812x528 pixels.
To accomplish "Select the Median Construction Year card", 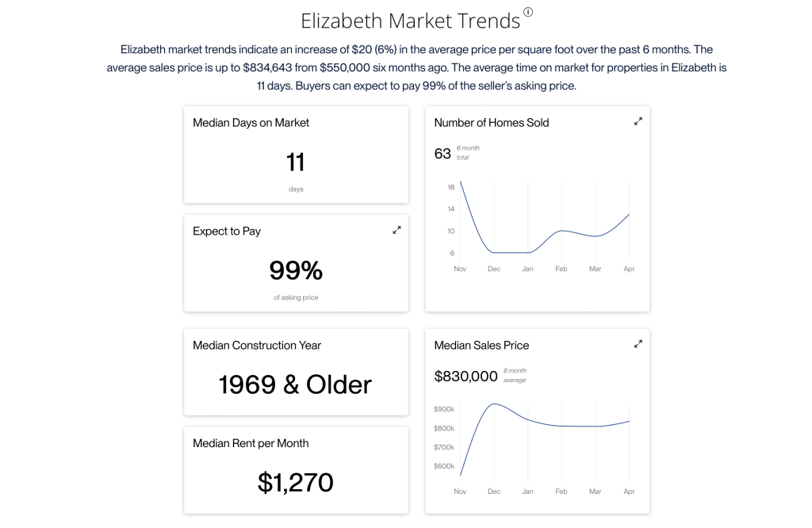I will (x=296, y=372).
